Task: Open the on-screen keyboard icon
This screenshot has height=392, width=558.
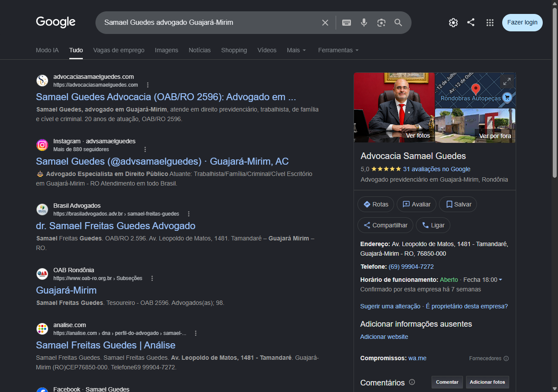Action: click(x=347, y=23)
